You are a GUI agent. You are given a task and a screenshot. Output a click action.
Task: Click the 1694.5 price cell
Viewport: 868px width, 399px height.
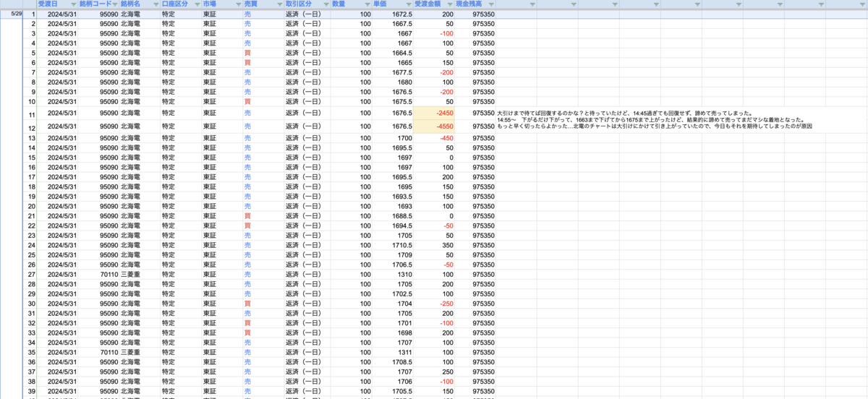coord(393,226)
